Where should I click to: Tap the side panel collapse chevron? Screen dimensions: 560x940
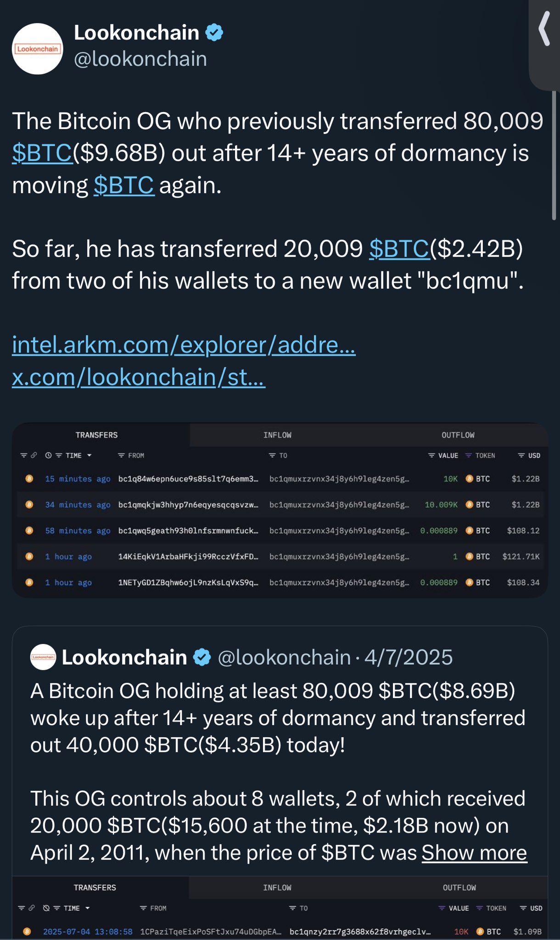click(x=544, y=28)
